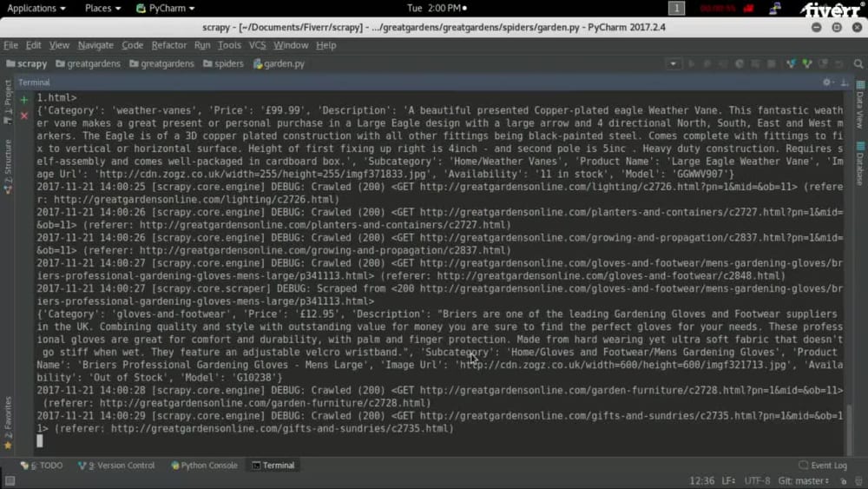
Task: Open the Favorites tool window stripe
Action: [x=8, y=422]
